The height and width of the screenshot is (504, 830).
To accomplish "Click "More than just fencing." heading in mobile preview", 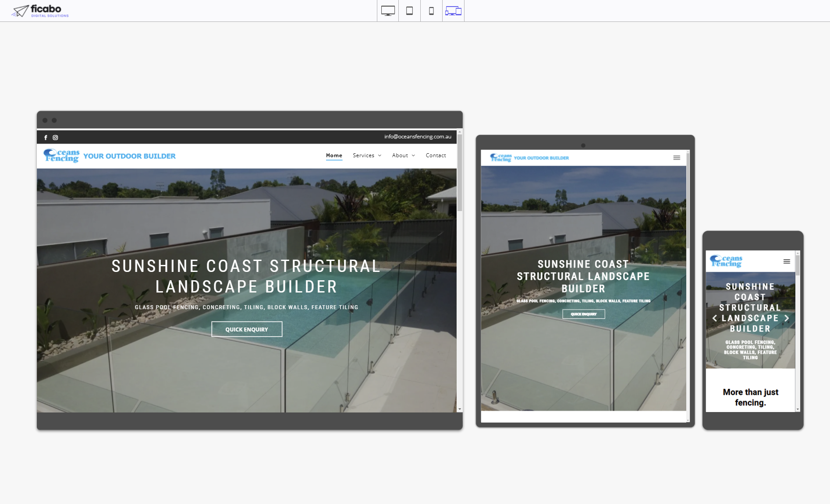I will (750, 397).
